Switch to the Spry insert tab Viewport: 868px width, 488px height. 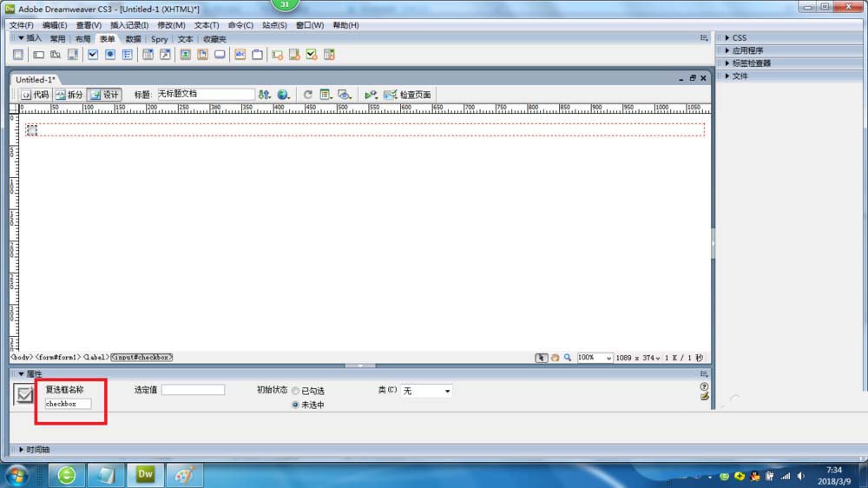coord(159,39)
